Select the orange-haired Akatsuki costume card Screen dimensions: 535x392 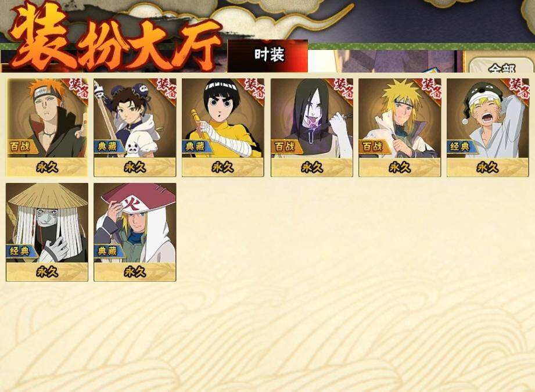tap(47, 127)
